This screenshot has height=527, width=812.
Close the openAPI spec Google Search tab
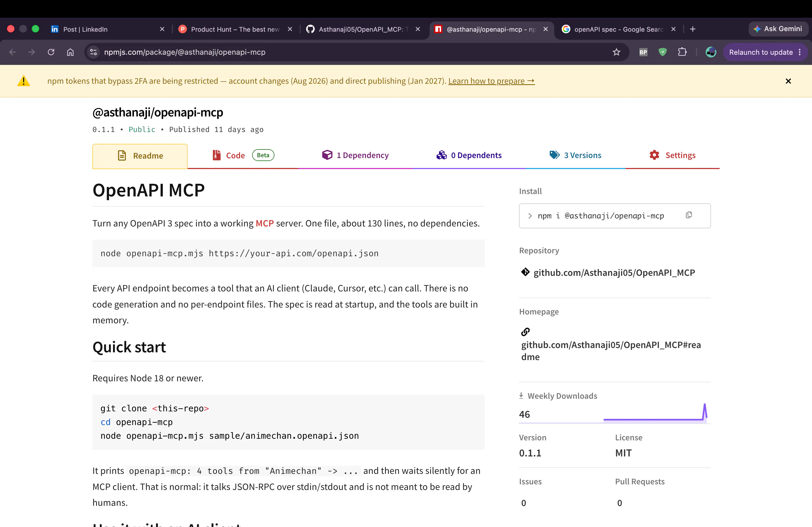click(x=673, y=29)
